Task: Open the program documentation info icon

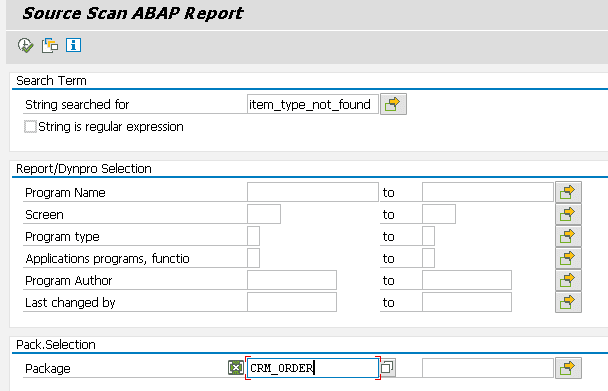Action: click(73, 45)
